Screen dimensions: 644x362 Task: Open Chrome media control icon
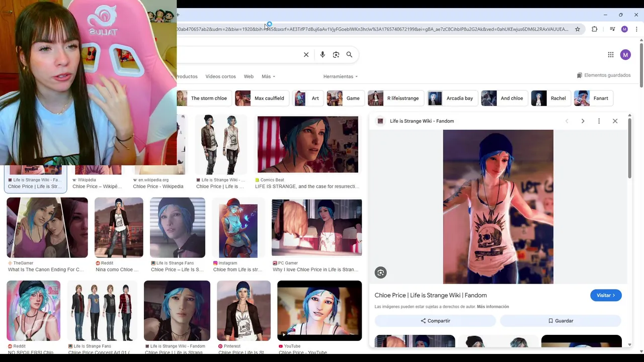[x=612, y=29]
